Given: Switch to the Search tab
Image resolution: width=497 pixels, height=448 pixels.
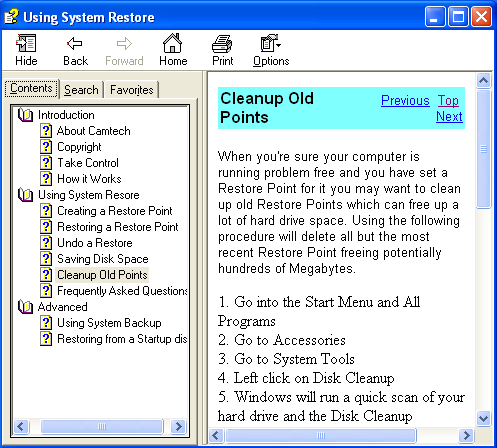Looking at the screenshot, I should (x=81, y=90).
